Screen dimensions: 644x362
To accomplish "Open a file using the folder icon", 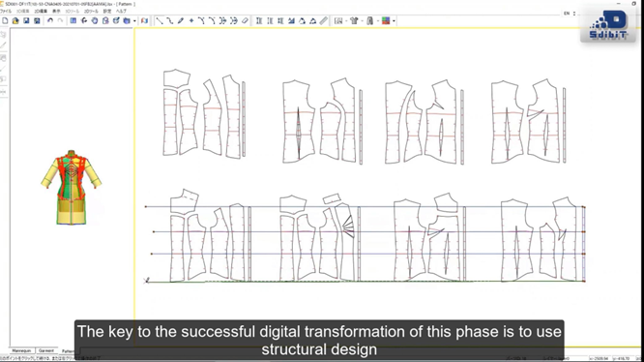I will (15, 20).
